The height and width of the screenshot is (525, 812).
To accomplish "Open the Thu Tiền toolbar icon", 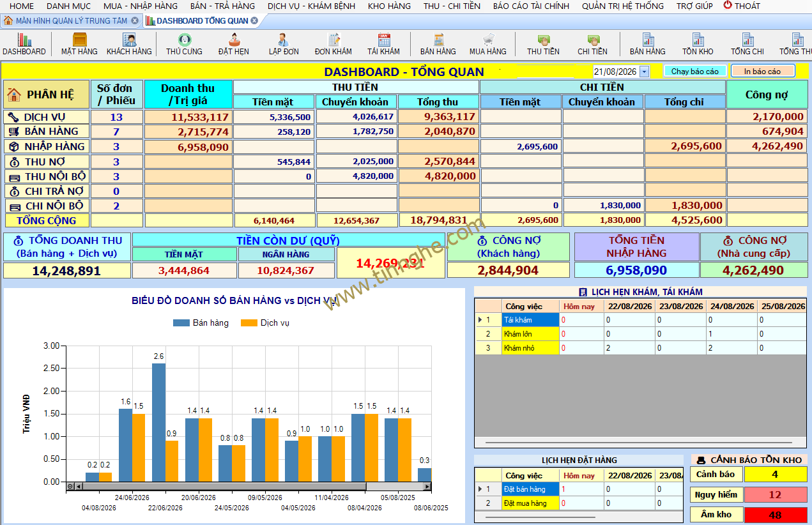I will click(x=543, y=44).
